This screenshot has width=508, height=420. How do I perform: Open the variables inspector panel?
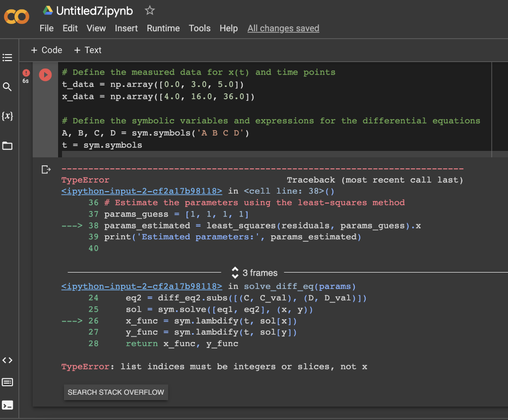(x=7, y=116)
